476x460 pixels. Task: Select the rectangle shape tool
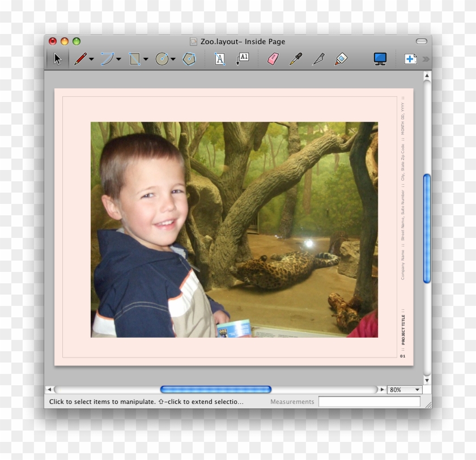(134, 58)
